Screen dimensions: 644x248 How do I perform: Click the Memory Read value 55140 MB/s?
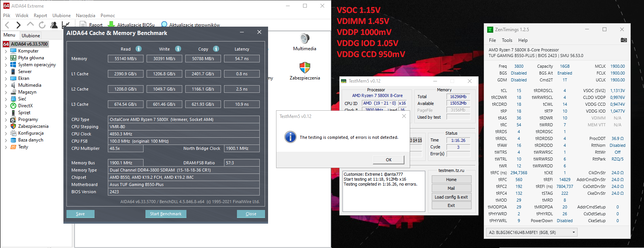pos(126,59)
